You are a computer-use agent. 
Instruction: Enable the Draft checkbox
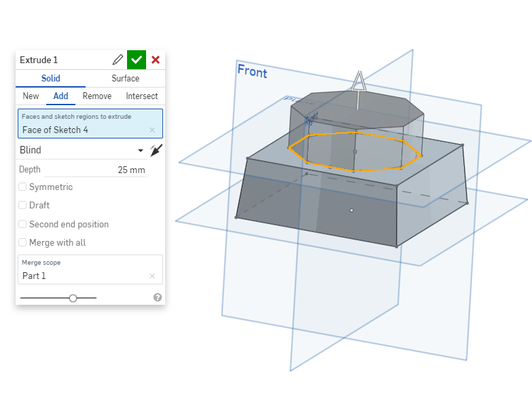[x=22, y=206]
